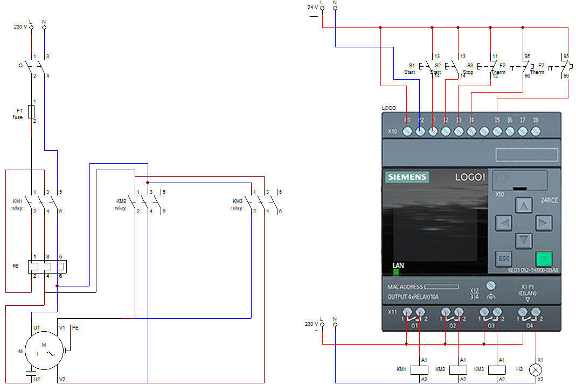Select the F1 fuse symbol

point(31,111)
